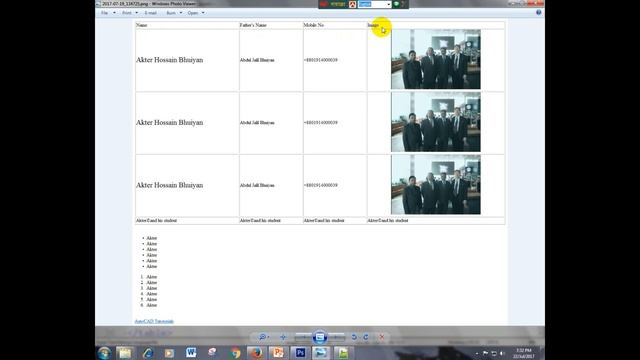Image resolution: width=640 pixels, height=360 pixels.
Task: Rotate the photo counterclockwise
Action: point(354,337)
